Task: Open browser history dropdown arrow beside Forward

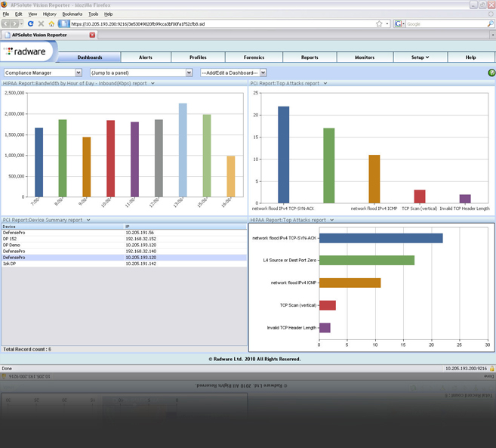Action: (x=21, y=23)
